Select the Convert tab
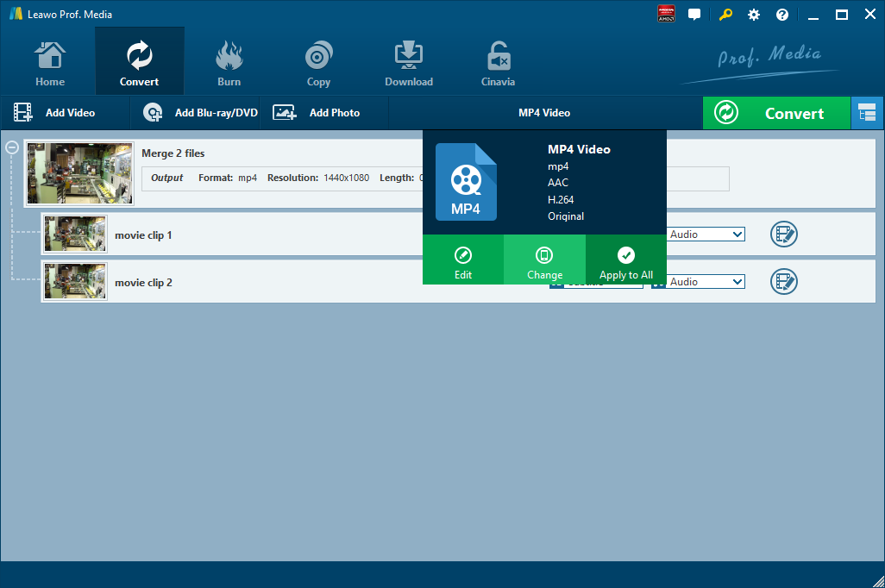Image resolution: width=885 pixels, height=588 pixels. click(139, 64)
